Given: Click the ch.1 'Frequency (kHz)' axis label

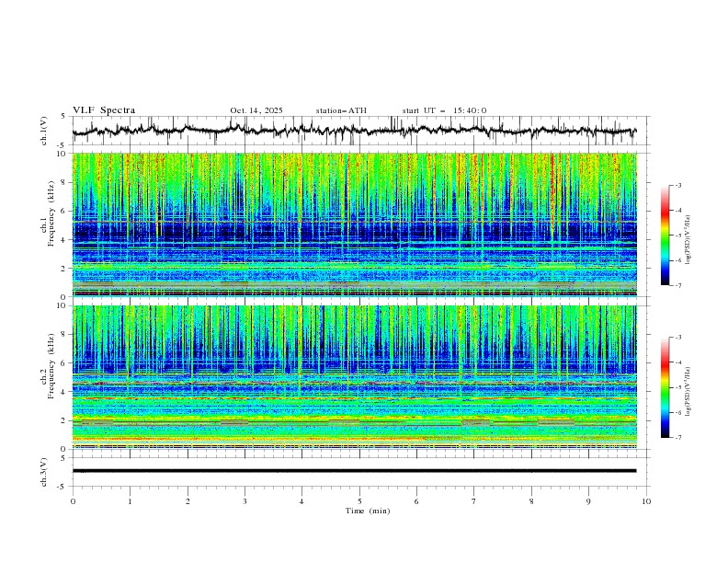Looking at the screenshot, I should 51,213.
